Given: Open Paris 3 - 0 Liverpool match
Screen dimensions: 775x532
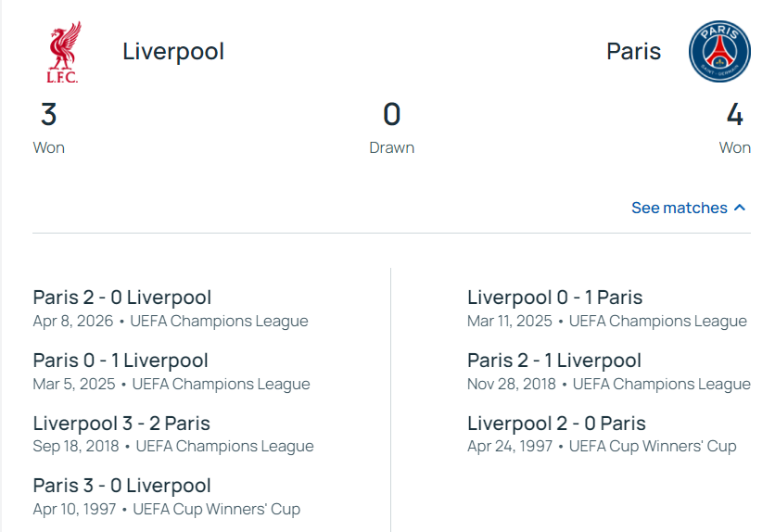Looking at the screenshot, I should (x=122, y=486).
